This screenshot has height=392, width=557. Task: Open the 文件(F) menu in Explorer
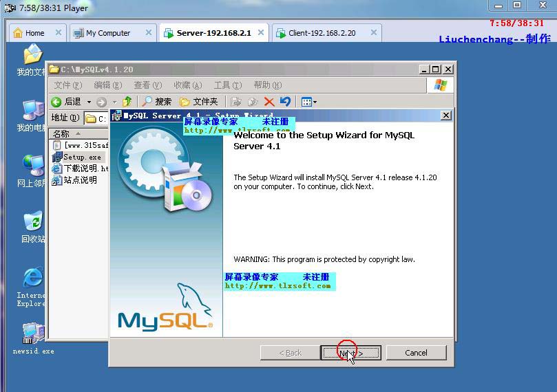point(68,85)
